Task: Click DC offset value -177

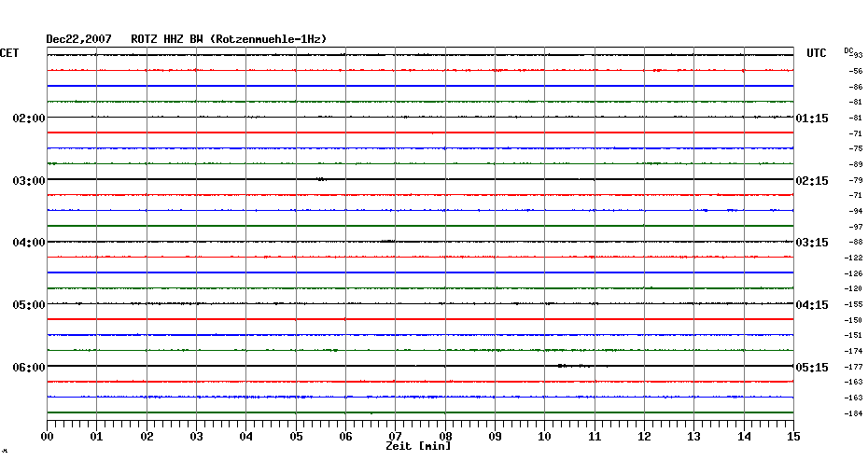Action: 854,367
